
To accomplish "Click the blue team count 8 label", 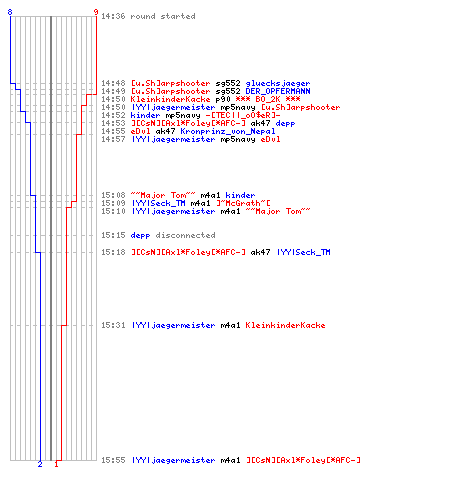I will pos(10,12).
